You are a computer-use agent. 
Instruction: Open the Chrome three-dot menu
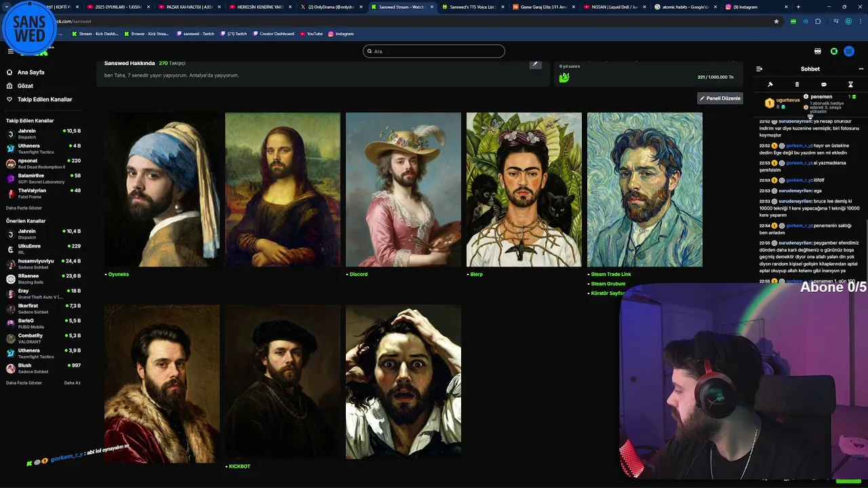click(x=860, y=21)
